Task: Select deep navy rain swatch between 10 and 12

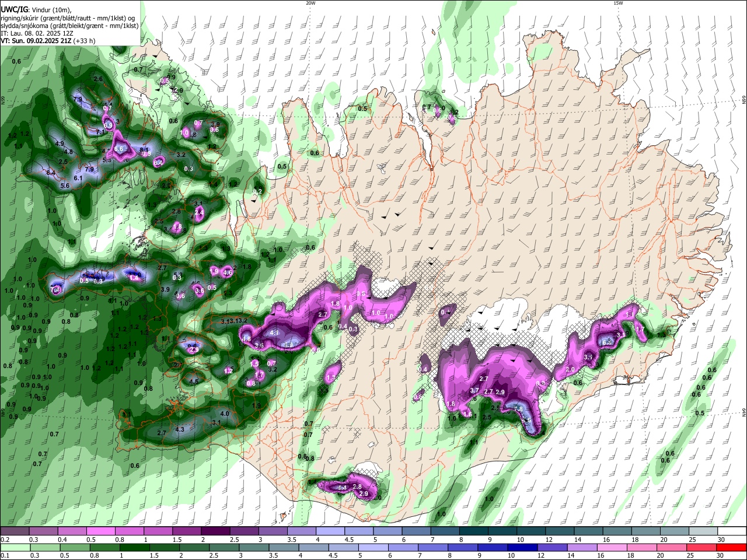Action: click(523, 547)
